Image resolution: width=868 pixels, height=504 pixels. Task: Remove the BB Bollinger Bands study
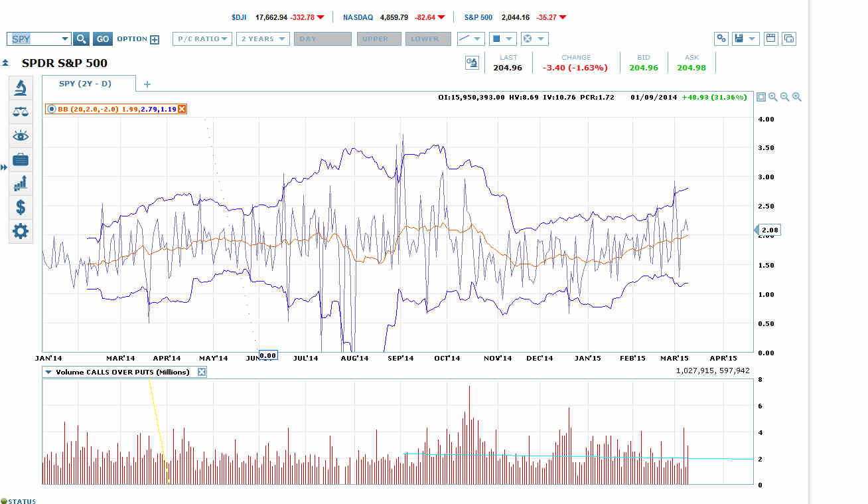(x=182, y=109)
